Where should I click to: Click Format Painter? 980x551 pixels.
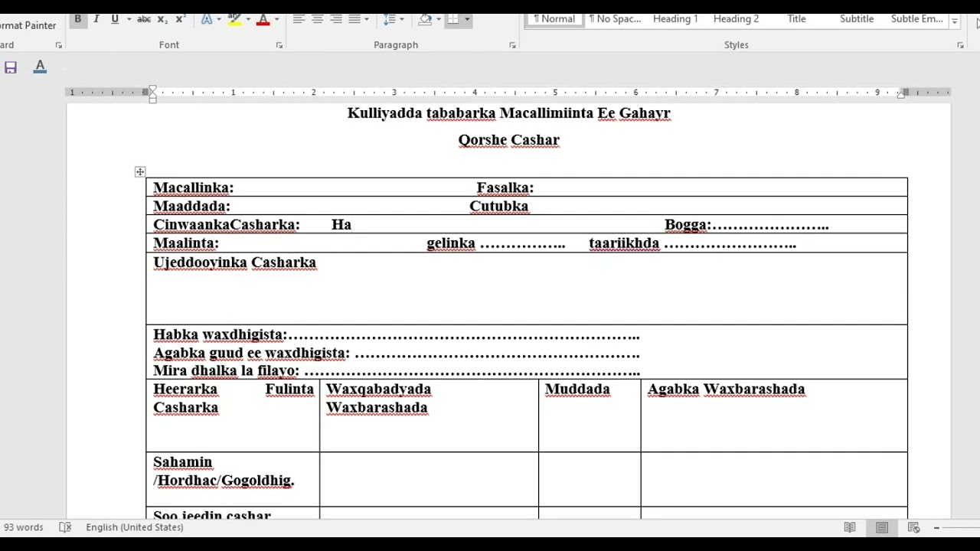[x=28, y=25]
